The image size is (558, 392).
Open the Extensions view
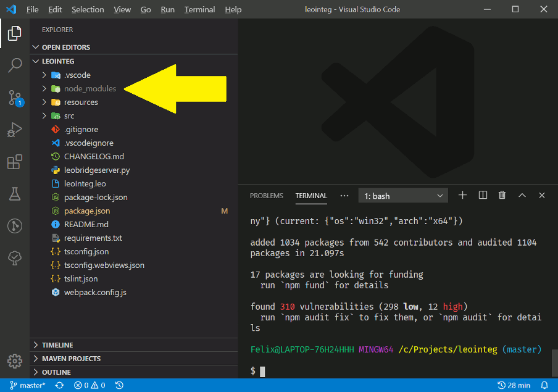click(x=15, y=162)
